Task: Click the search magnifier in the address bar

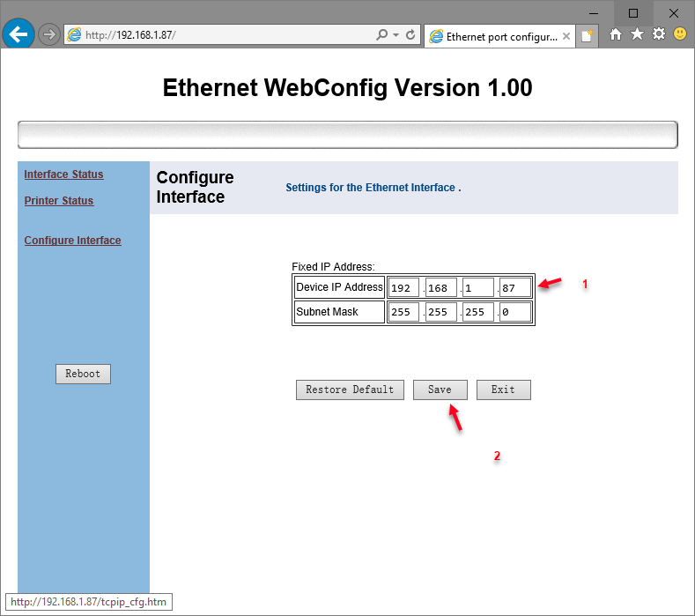Action: point(381,35)
